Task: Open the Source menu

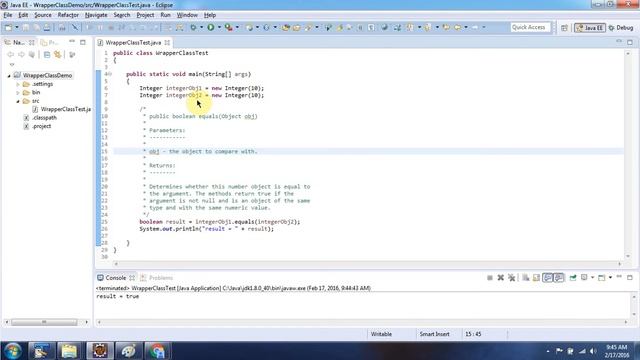Action: (43, 15)
